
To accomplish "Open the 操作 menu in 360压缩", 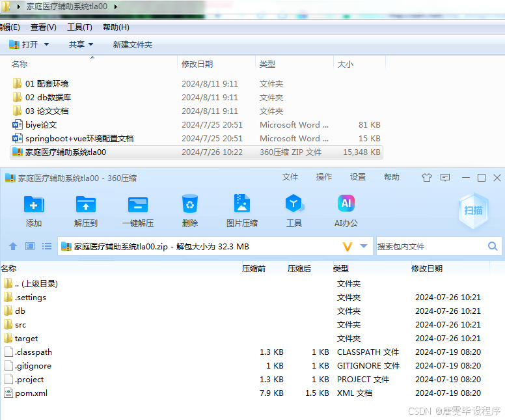I will click(323, 177).
